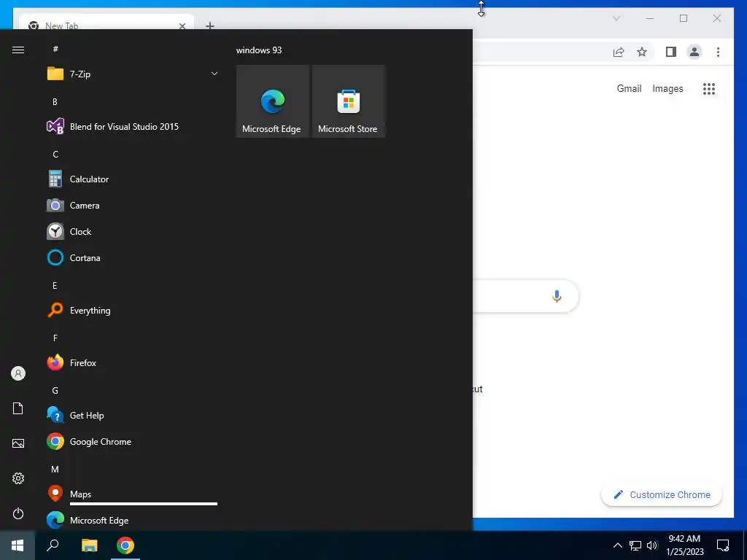The height and width of the screenshot is (560, 747).
Task: Click the letter B section header
Action: coord(55,102)
